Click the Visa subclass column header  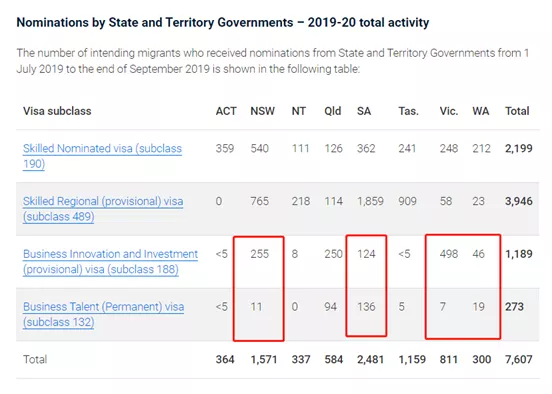pyautogui.click(x=57, y=111)
